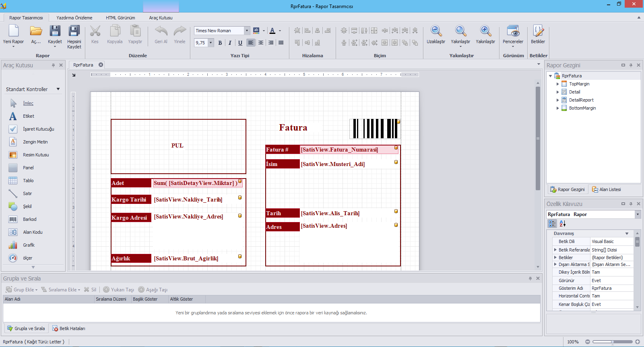Click the Kopyala copy icon
The width and height of the screenshot is (644, 347).
(115, 31)
